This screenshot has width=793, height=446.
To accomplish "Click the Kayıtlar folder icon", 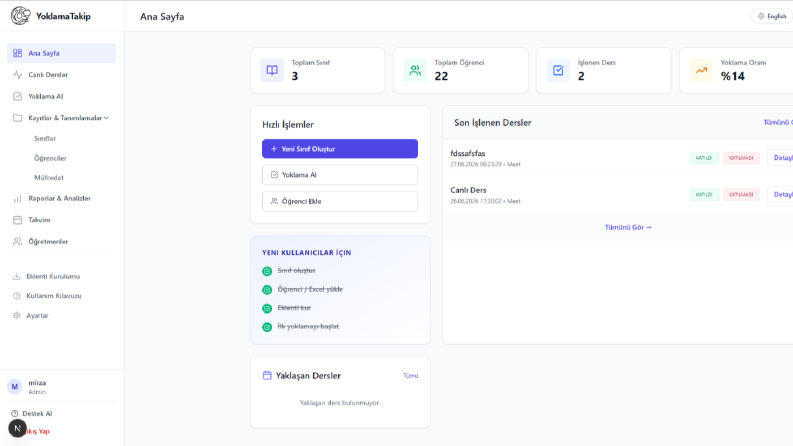I will coord(18,118).
